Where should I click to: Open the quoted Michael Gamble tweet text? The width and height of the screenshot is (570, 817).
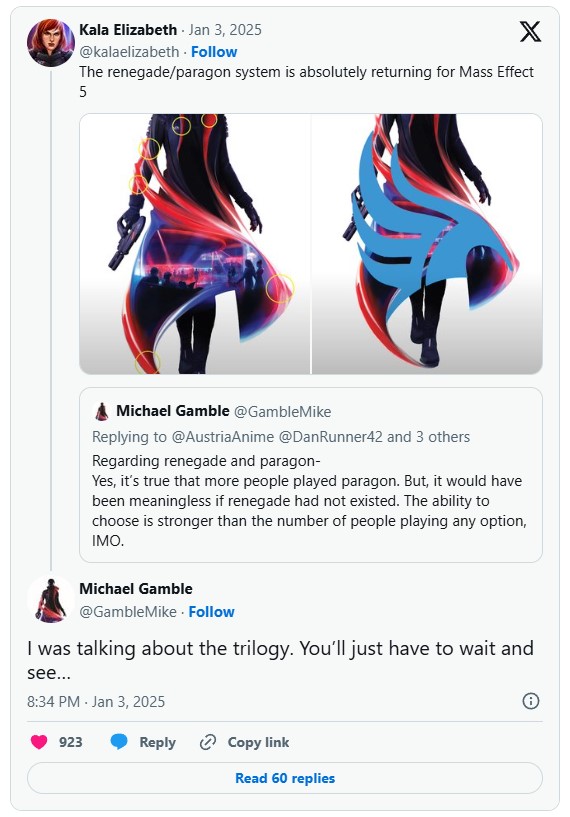click(309, 501)
